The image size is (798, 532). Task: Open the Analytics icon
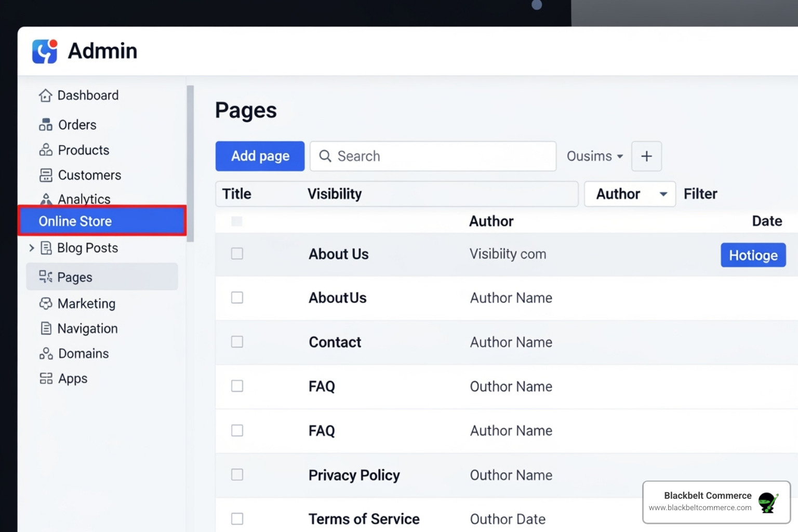[x=46, y=199]
